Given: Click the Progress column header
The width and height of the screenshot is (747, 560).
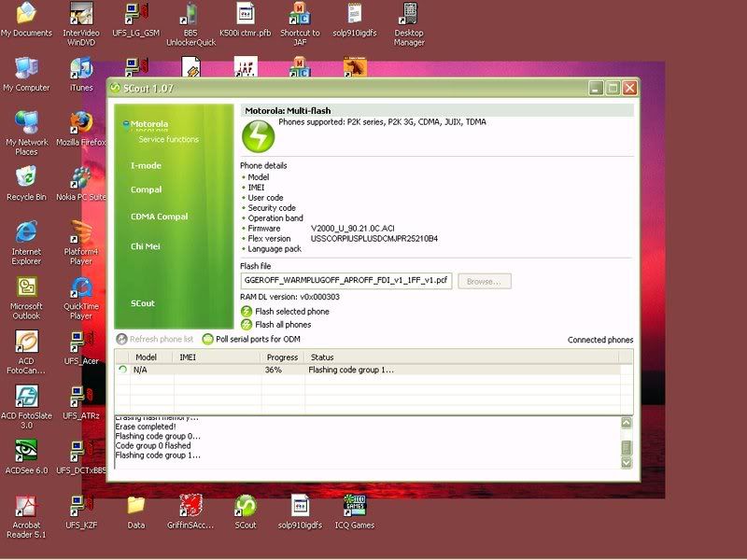Looking at the screenshot, I should point(283,357).
